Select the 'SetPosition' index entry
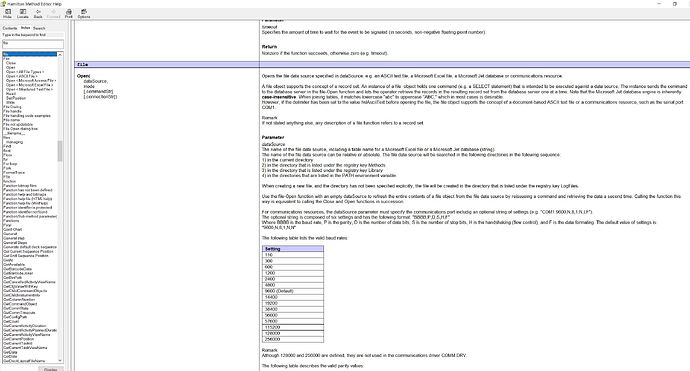Screen dimensions: 690x371 (x=16, y=98)
